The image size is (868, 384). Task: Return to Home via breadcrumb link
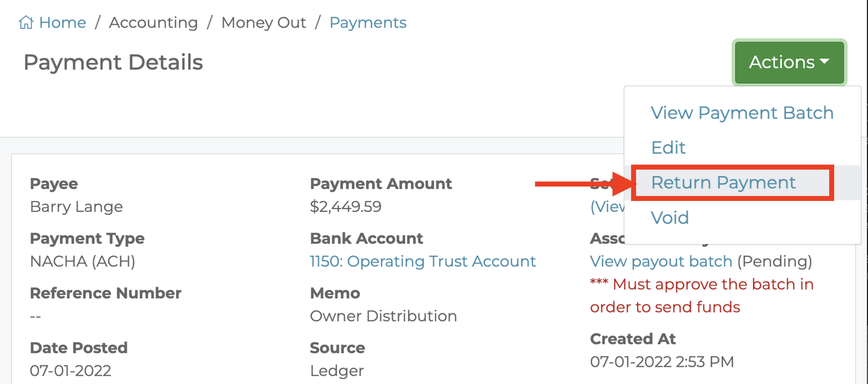point(62,23)
